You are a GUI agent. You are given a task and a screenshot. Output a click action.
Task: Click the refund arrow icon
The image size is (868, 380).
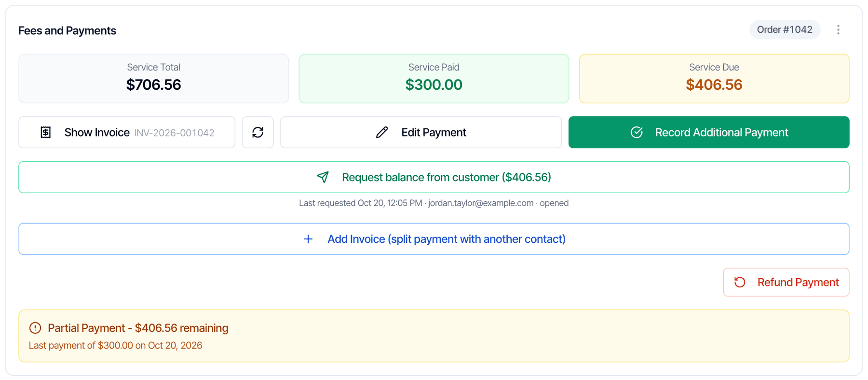[x=740, y=282]
